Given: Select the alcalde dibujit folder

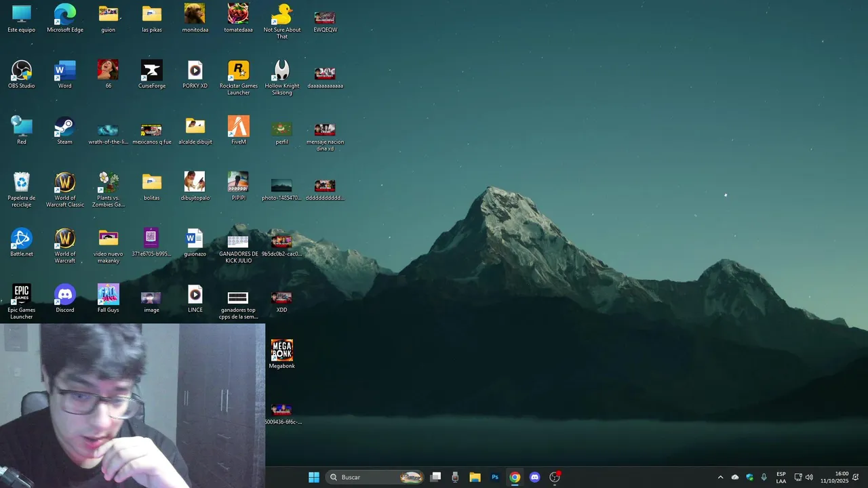Looking at the screenshot, I should 195,130.
